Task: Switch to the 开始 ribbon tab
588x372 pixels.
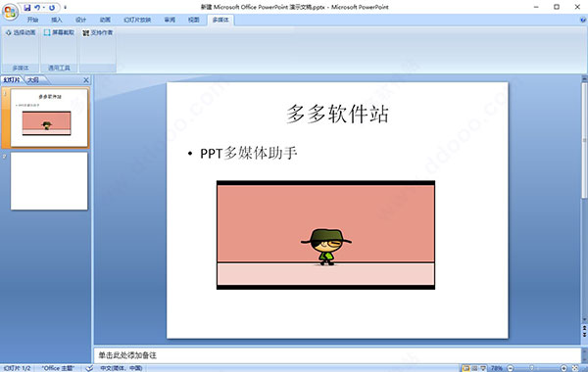Action: coord(32,20)
